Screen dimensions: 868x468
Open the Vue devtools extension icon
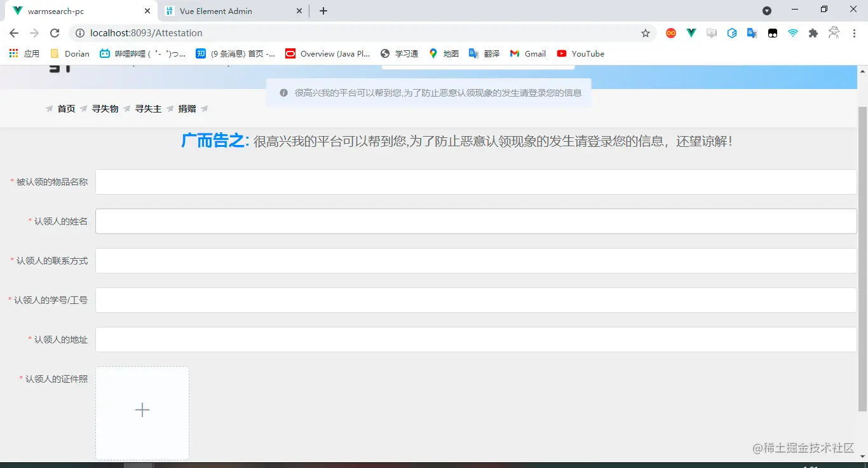tap(691, 33)
